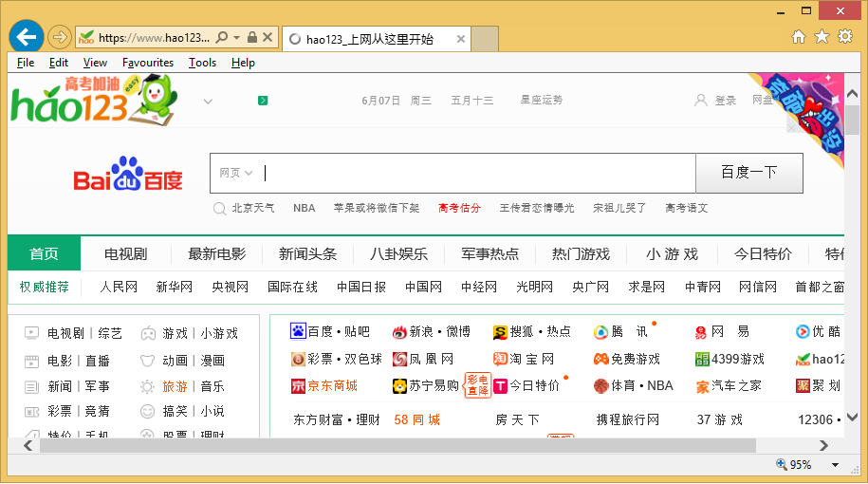Click the security lock icon
Image resolution: width=868 pixels, height=484 pixels.
click(x=252, y=37)
